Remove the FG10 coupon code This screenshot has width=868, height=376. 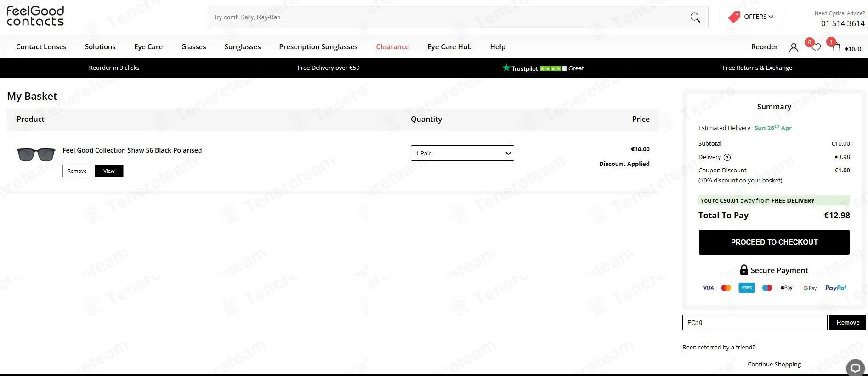coord(848,323)
